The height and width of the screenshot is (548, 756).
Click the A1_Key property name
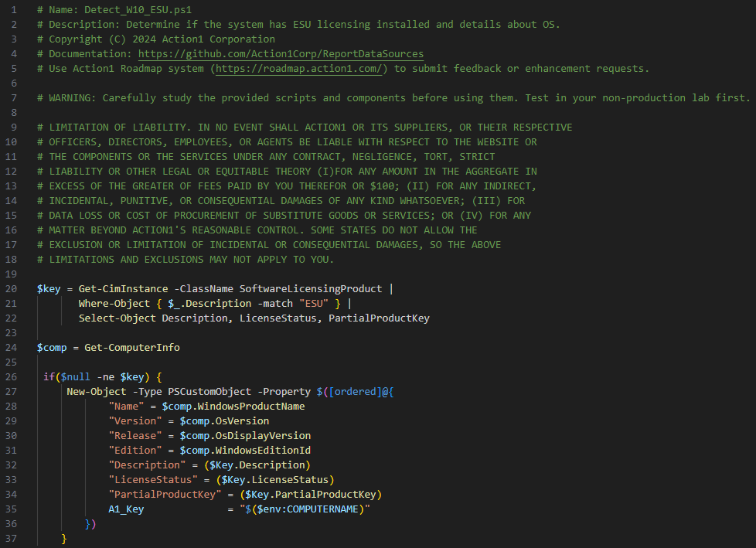(126, 509)
